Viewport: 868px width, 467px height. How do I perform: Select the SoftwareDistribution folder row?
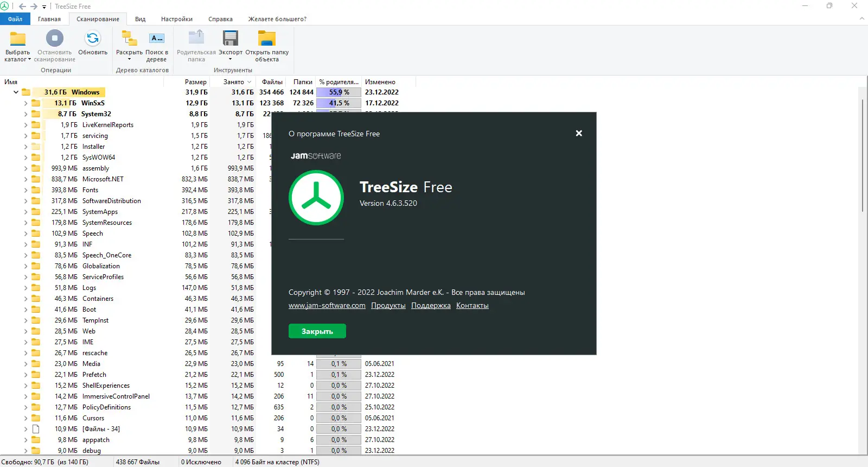[x=112, y=201]
